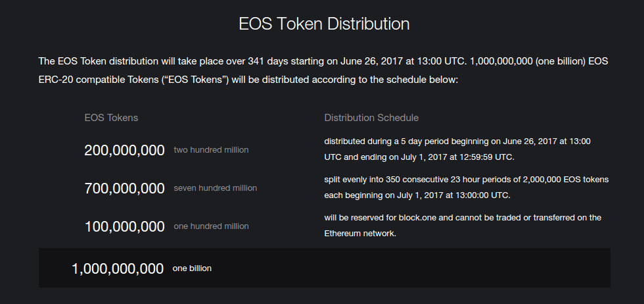Click "ERC-20" in the intro paragraph
The image size is (644, 304).
60,80
